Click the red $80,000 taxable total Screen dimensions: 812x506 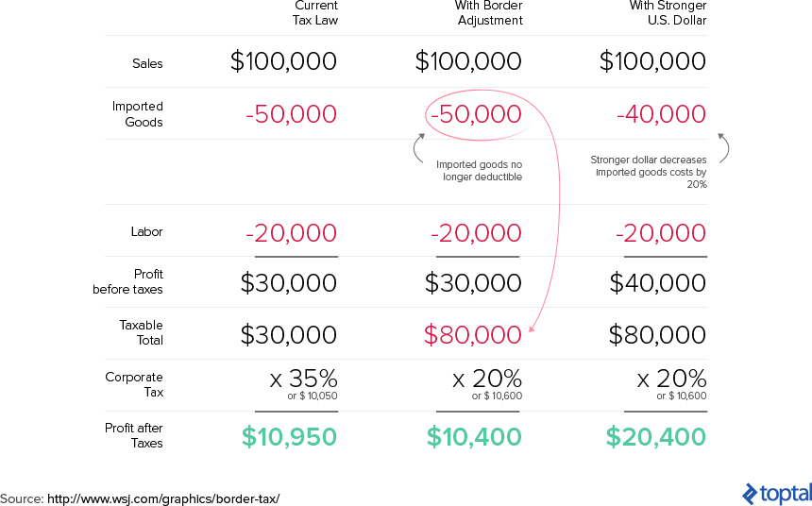[472, 334]
